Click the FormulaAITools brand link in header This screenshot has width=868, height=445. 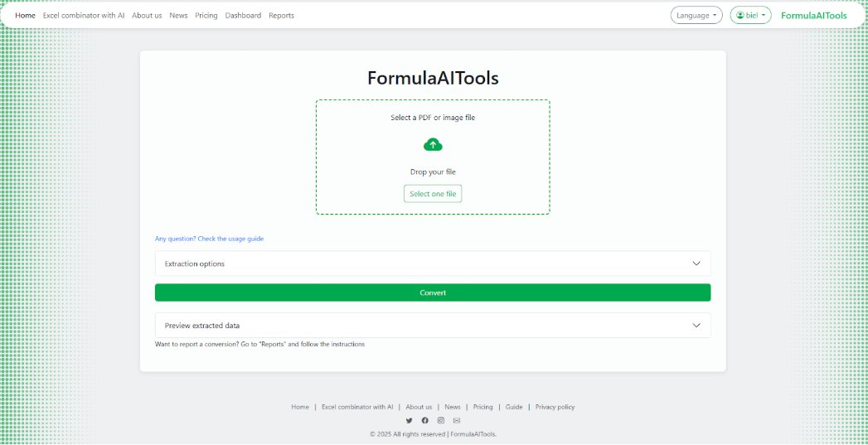[x=814, y=16]
